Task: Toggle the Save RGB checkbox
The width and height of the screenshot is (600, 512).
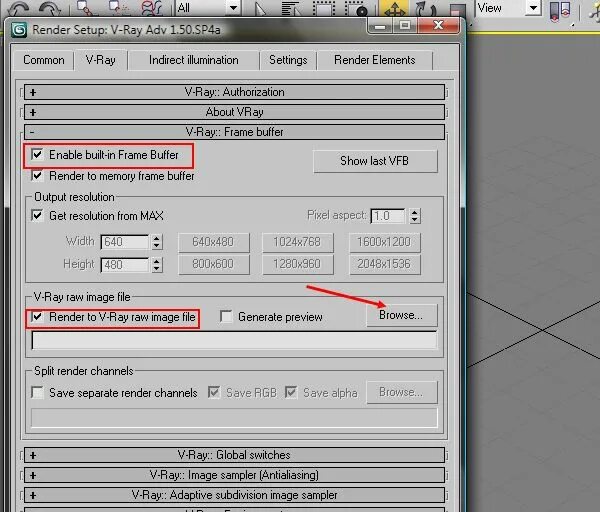Action: 214,393
